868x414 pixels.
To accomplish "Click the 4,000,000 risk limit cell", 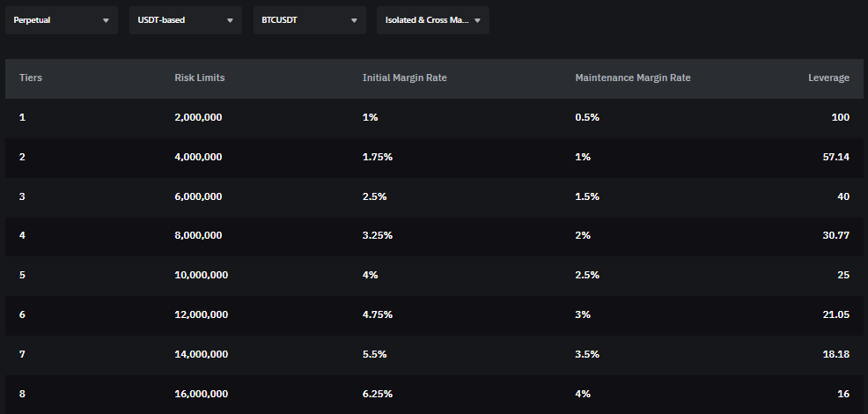I will (198, 157).
